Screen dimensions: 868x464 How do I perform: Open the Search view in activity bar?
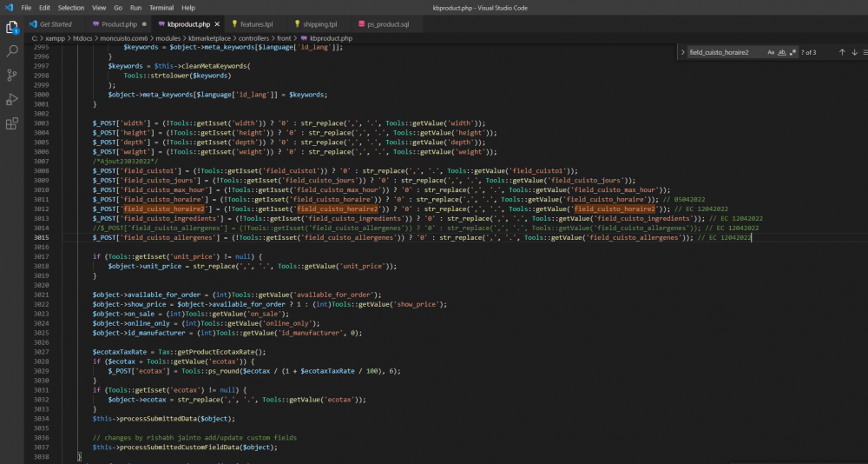pos(12,51)
